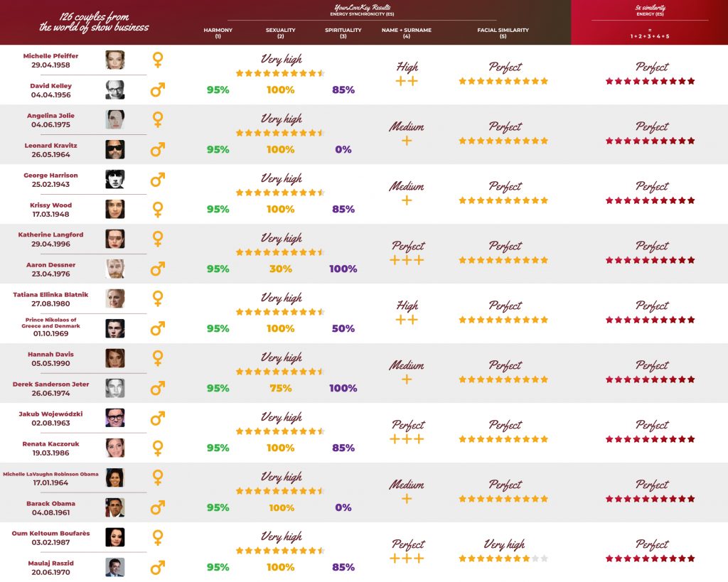Click the name Derek Sanderson Jeter
The width and height of the screenshot is (728, 582).
point(50,384)
